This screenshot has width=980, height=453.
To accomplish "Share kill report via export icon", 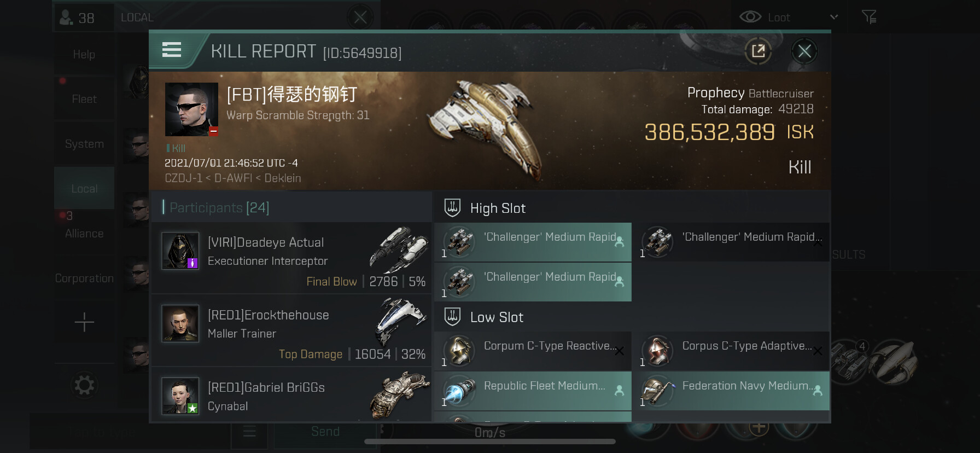I will 758,51.
